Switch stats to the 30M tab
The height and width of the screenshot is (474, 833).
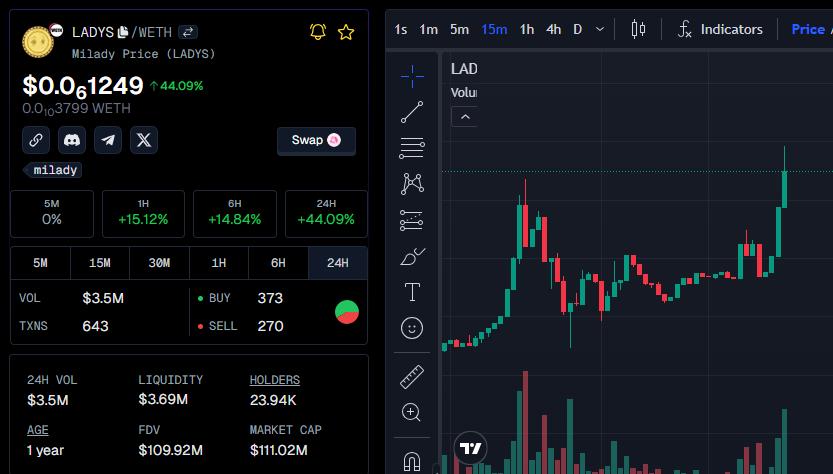click(x=159, y=263)
